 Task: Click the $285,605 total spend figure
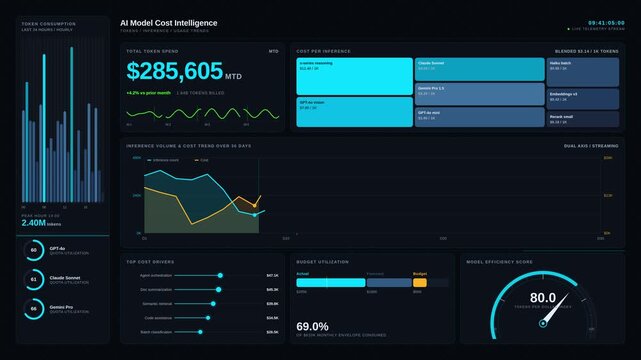click(x=175, y=71)
